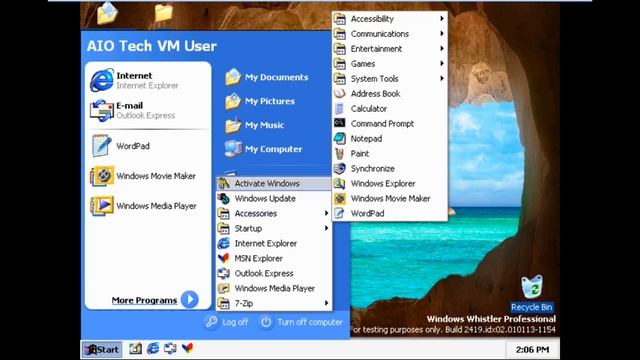This screenshot has width=640, height=360.
Task: Click the taskbar clock showing 2:06 PM
Action: tap(532, 350)
